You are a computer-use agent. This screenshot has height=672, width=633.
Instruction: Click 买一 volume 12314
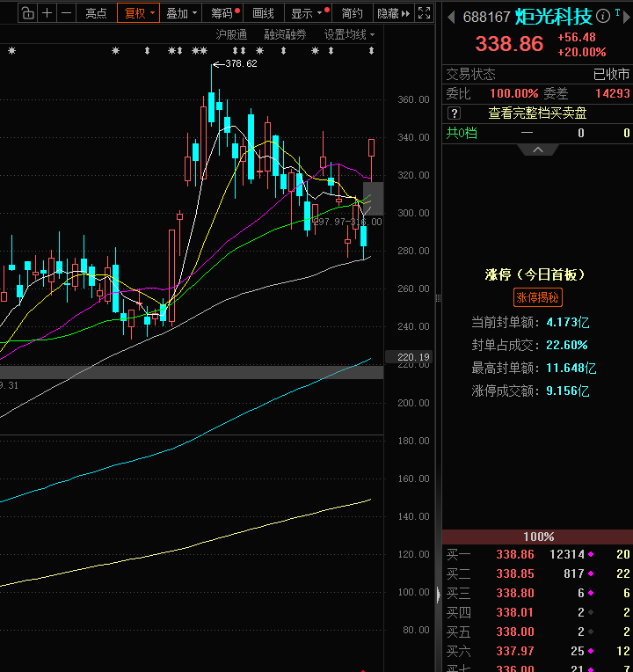(567, 554)
